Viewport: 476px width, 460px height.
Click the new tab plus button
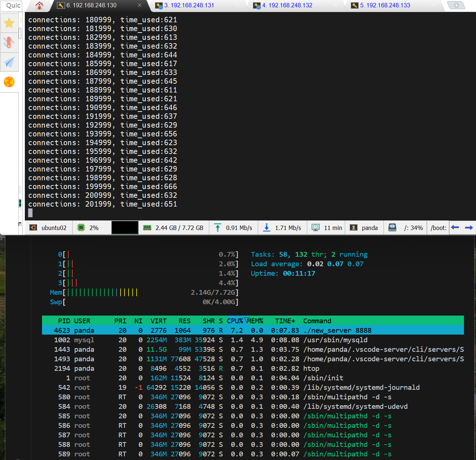coord(456,5)
